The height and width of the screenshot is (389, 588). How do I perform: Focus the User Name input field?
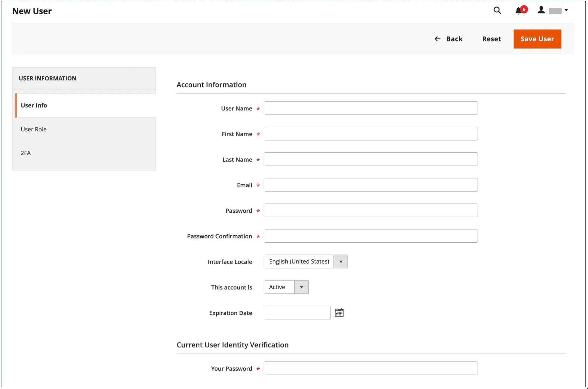(371, 108)
